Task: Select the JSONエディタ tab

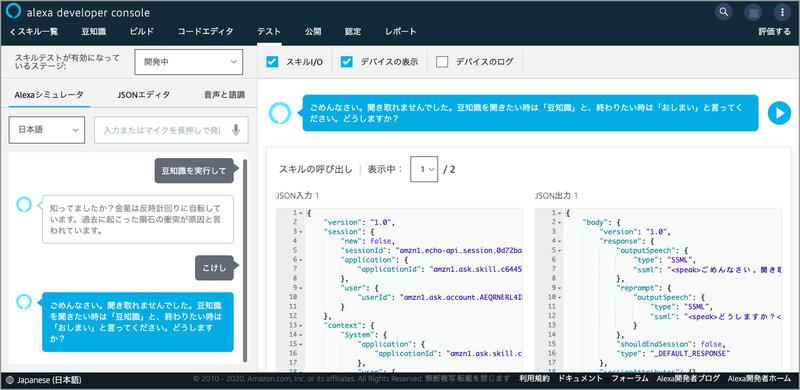Action: (144, 94)
